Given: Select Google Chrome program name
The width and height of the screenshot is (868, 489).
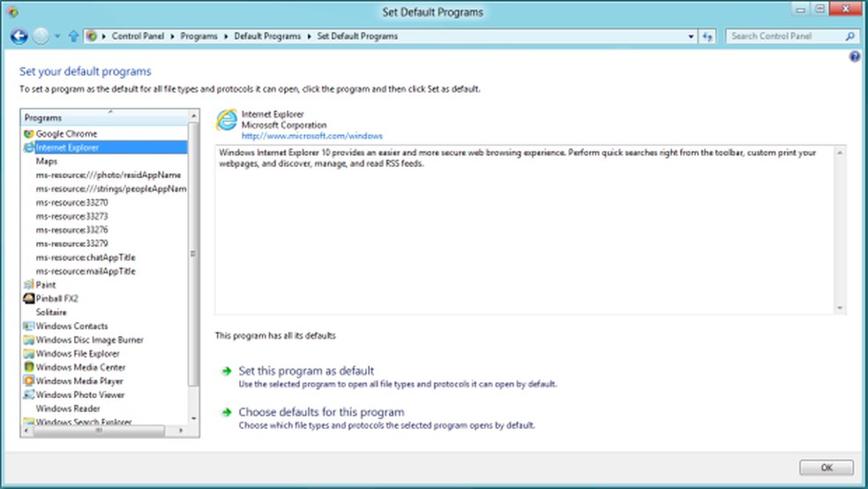Looking at the screenshot, I should pos(66,133).
